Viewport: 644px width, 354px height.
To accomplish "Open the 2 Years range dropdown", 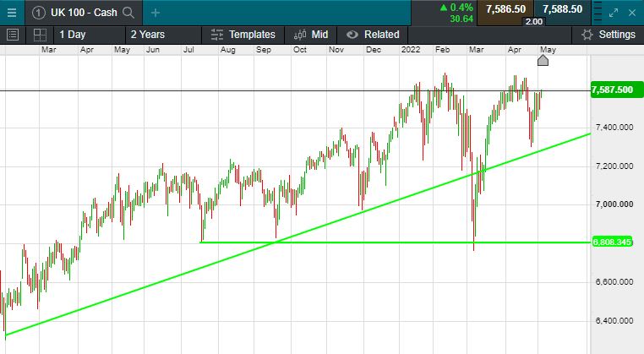I will [163, 35].
